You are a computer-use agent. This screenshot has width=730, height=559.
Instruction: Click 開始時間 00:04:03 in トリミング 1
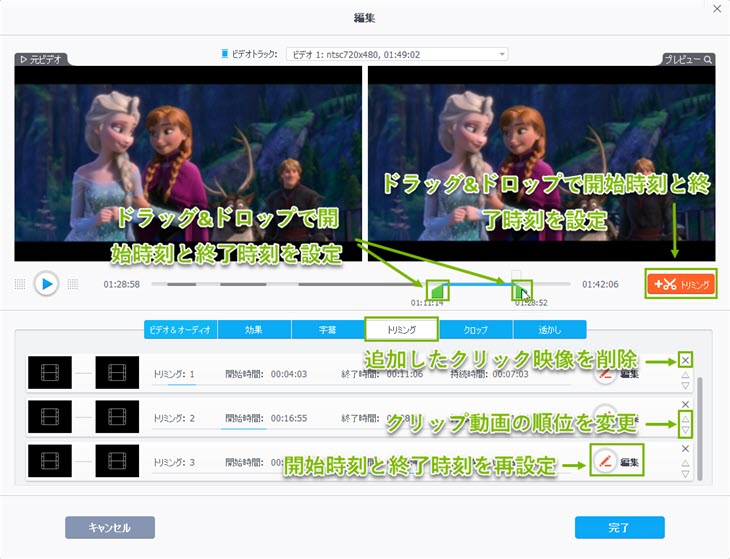click(266, 374)
